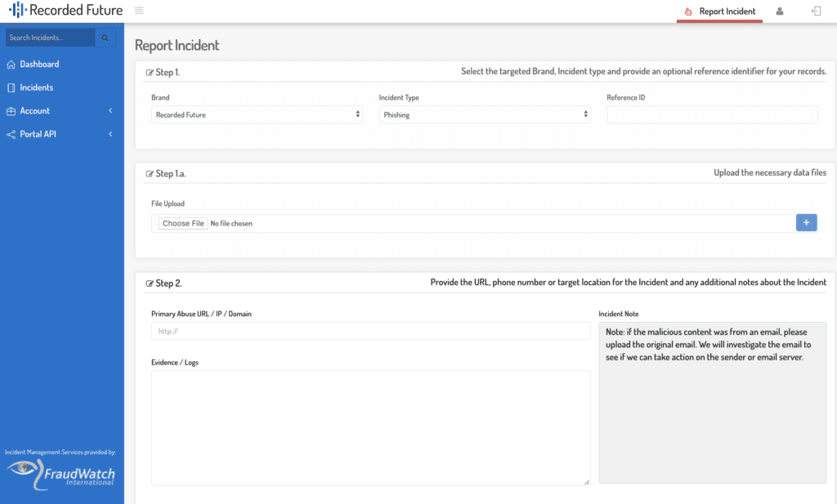Click the Evidence / Logs resize handle
837x504 pixels.
[587, 482]
